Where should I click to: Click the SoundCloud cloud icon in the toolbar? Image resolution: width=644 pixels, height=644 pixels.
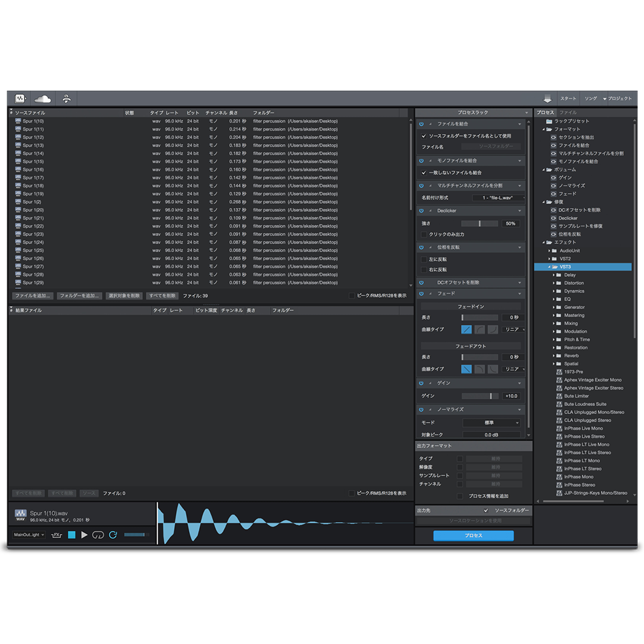coord(42,98)
